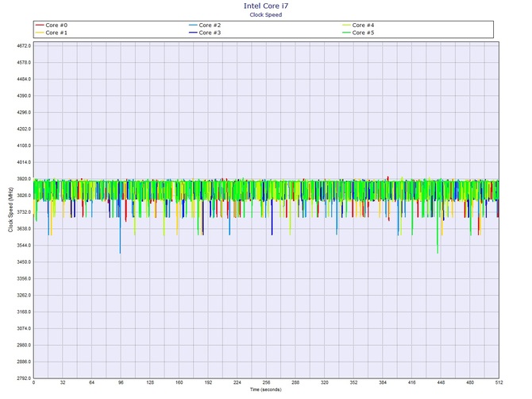Select the Core #0 legend label

click(x=56, y=25)
